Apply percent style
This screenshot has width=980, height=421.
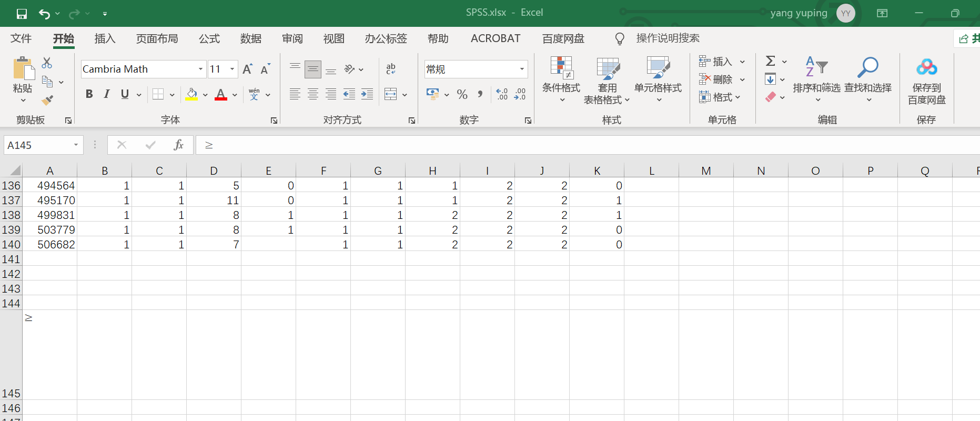point(462,94)
